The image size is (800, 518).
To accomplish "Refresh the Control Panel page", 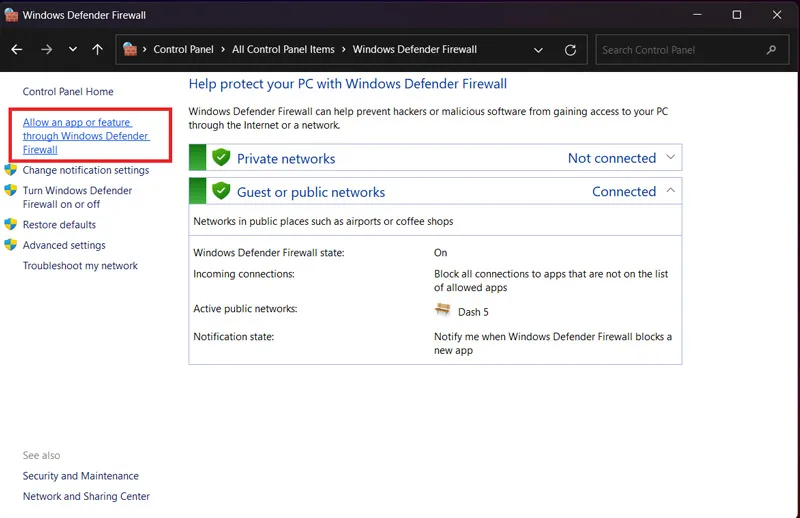I will pyautogui.click(x=570, y=50).
